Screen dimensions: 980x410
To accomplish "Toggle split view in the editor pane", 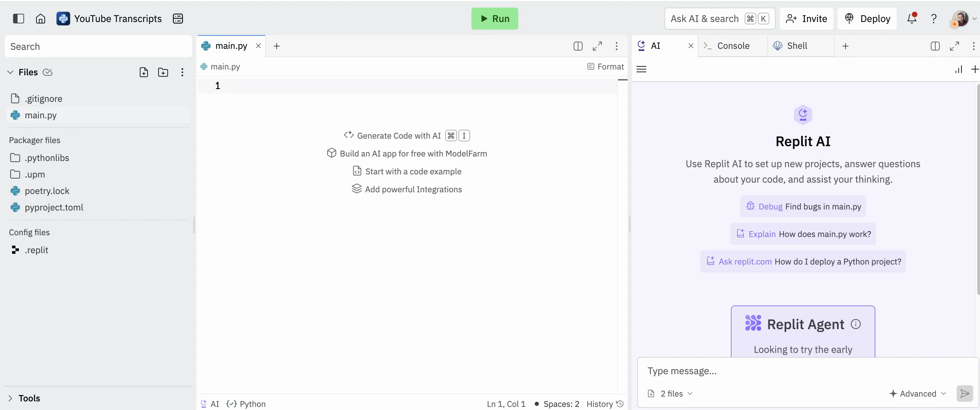I will pyautogui.click(x=577, y=46).
